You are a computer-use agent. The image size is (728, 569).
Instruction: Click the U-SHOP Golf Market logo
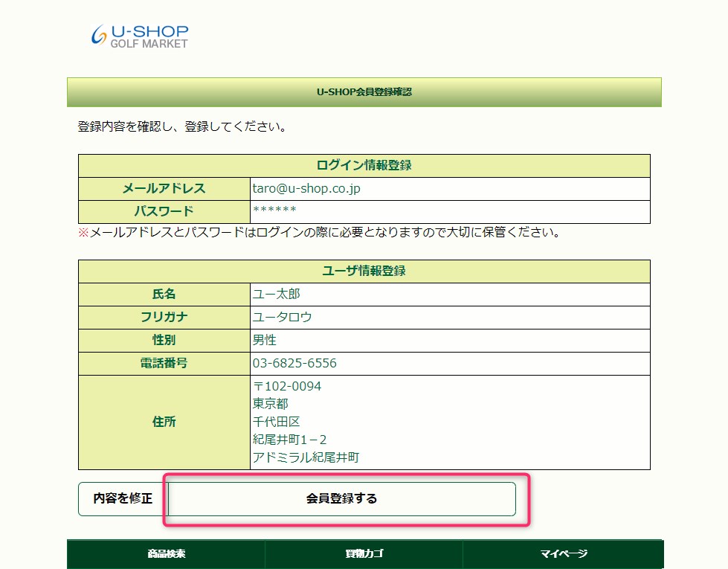tap(140, 36)
